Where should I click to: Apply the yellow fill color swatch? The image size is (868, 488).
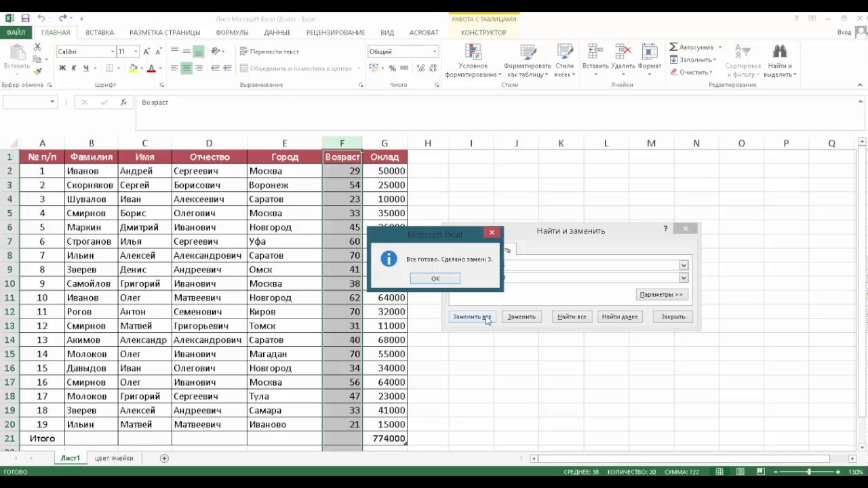point(133,68)
